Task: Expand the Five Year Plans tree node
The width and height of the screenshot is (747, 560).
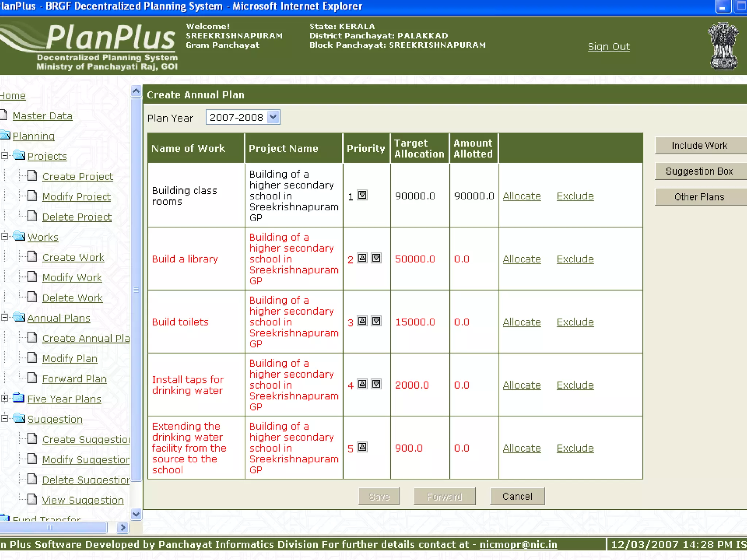Action: point(4,398)
